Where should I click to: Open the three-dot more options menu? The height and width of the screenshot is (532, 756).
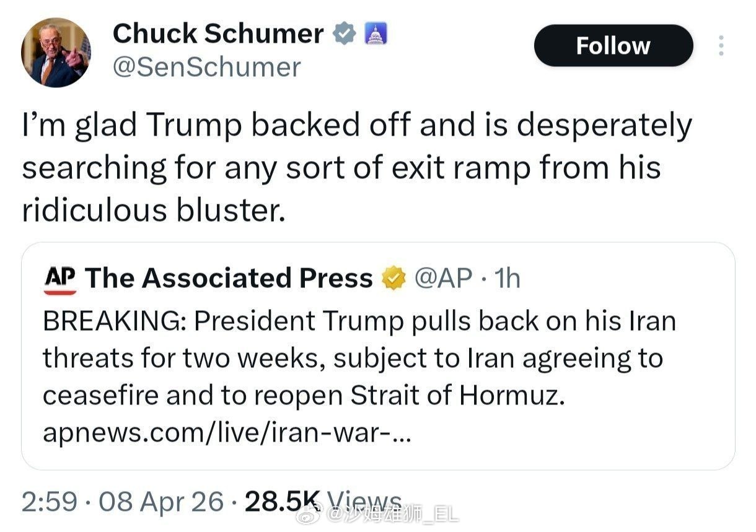point(721,45)
